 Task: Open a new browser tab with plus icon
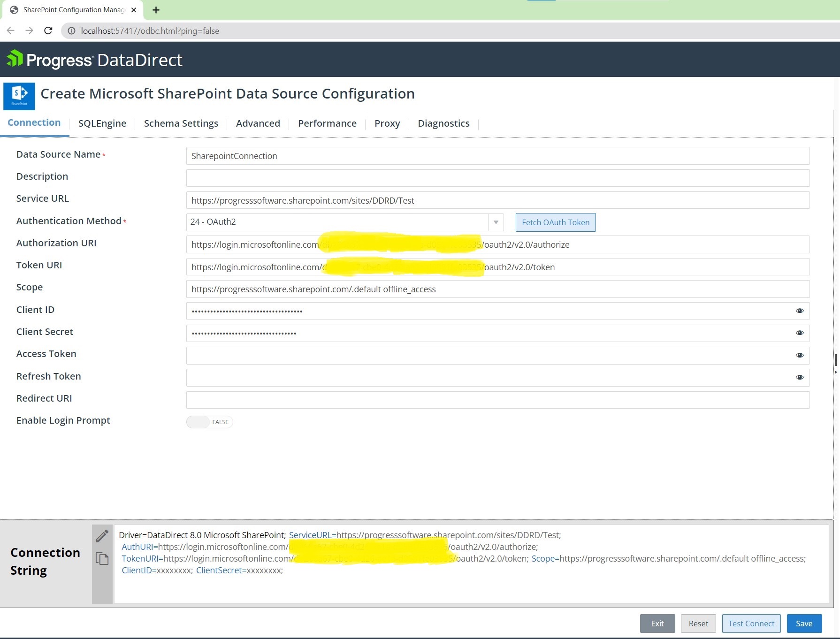[x=156, y=10]
